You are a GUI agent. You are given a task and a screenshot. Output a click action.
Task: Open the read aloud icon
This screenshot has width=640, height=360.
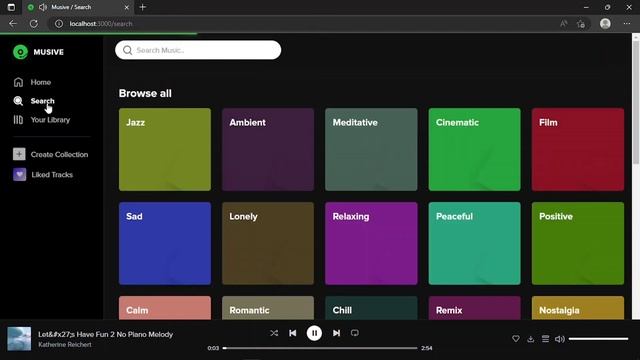(564, 24)
